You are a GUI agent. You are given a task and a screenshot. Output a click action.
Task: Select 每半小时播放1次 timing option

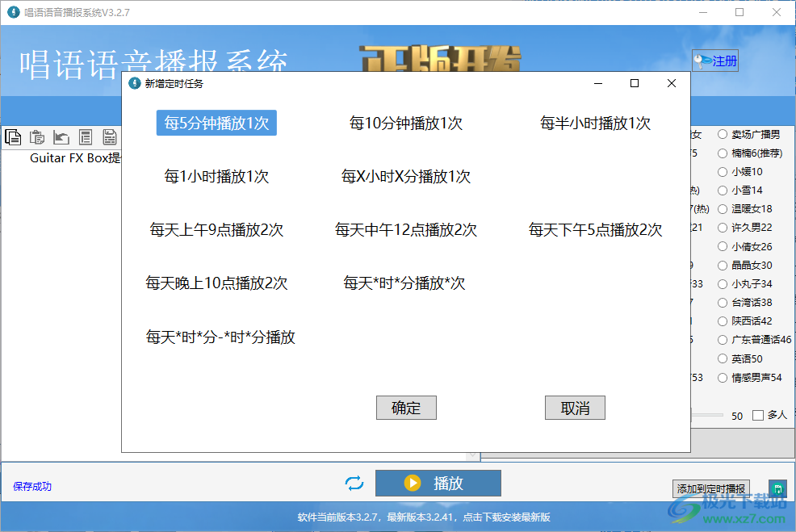pos(596,123)
